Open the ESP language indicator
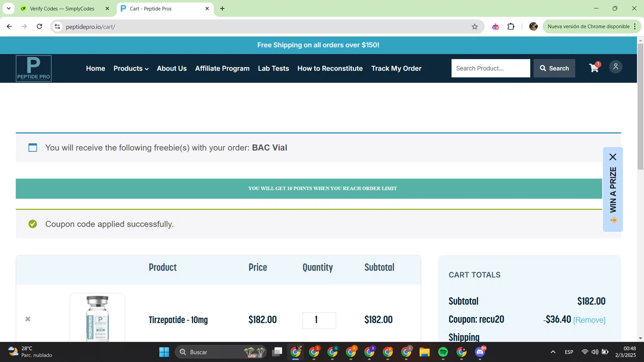The height and width of the screenshot is (362, 644). (569, 352)
